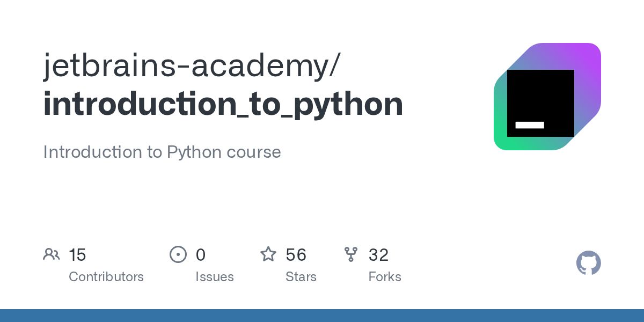644x322 pixels.
Task: Click the Contributors label
Action: click(x=106, y=277)
